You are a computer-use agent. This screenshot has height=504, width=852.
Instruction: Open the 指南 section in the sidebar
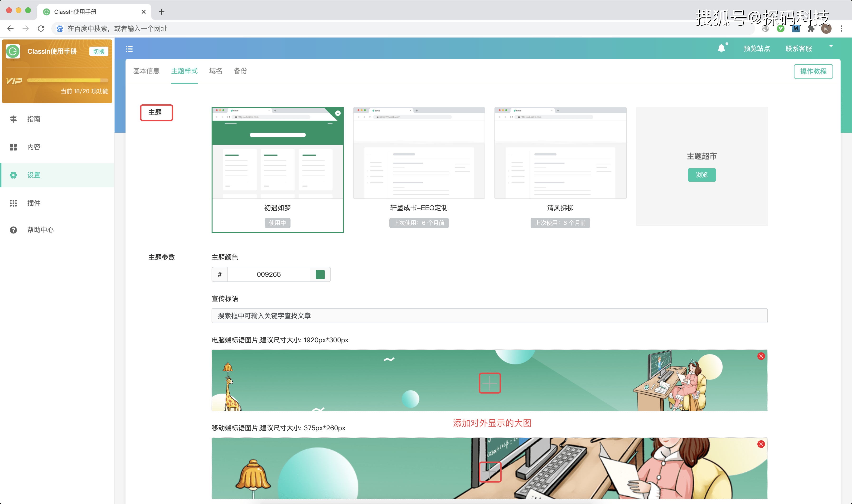(x=34, y=119)
